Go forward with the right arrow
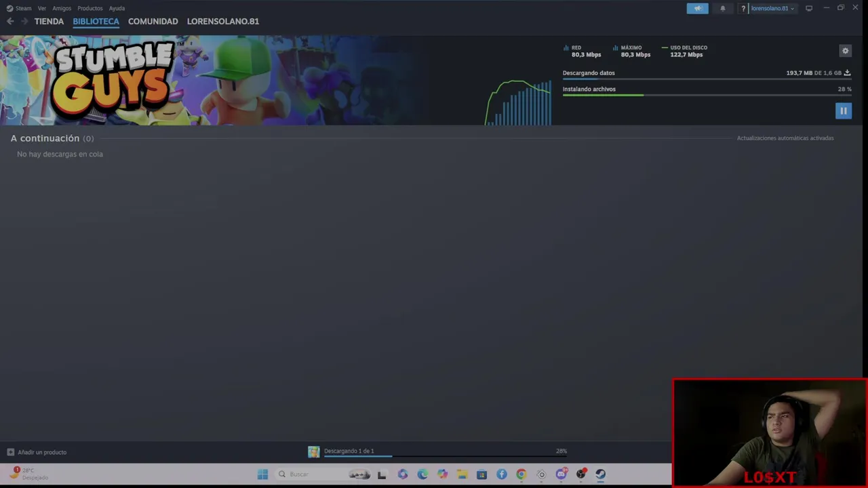 click(24, 21)
